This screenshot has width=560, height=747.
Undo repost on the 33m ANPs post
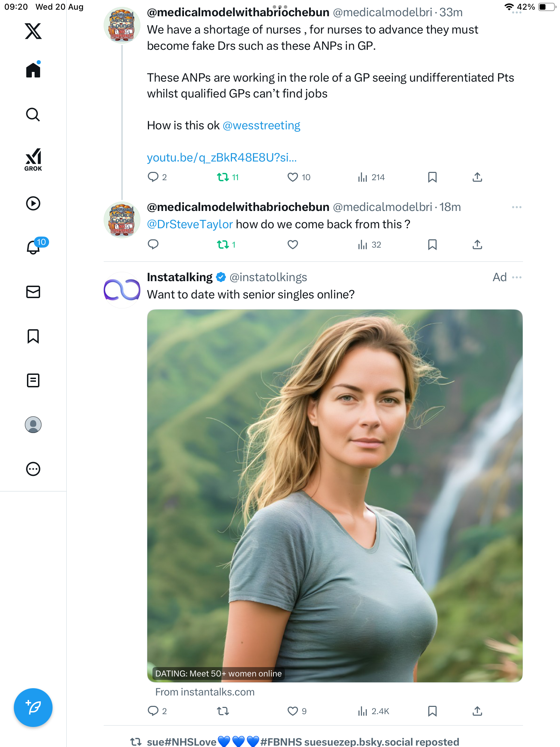(x=223, y=177)
